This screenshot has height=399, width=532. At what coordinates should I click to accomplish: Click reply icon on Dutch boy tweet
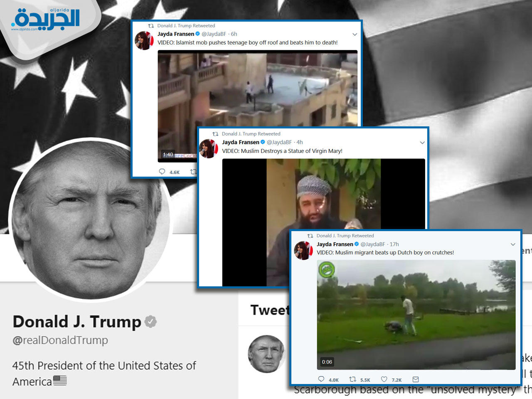tap(321, 379)
